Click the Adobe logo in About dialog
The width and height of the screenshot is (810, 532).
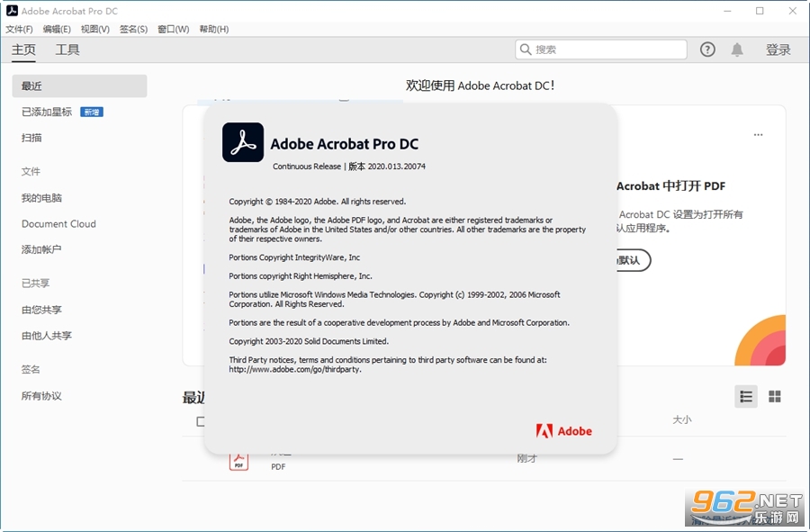tap(564, 431)
